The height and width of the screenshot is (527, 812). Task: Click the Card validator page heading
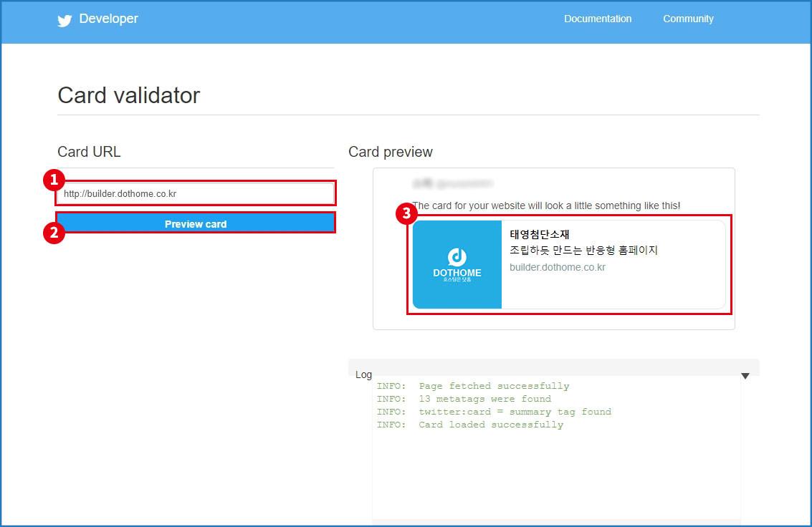coord(129,95)
